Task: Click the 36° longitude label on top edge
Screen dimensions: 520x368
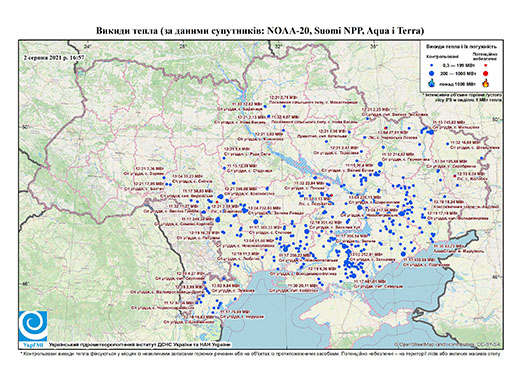Action: [374, 46]
